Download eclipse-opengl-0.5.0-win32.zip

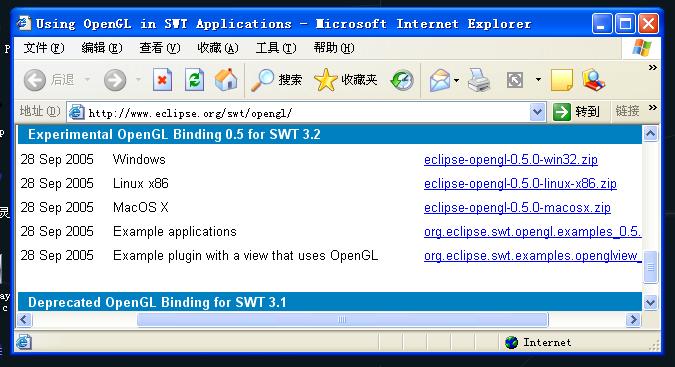[x=511, y=160]
